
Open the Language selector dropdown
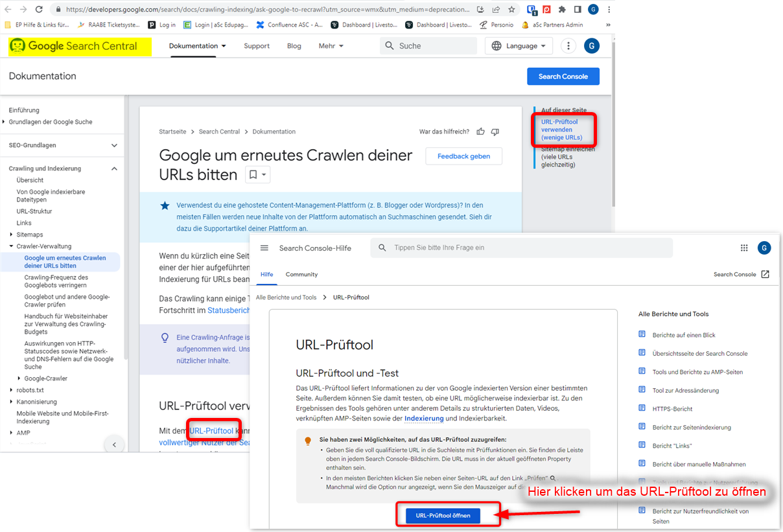click(519, 46)
